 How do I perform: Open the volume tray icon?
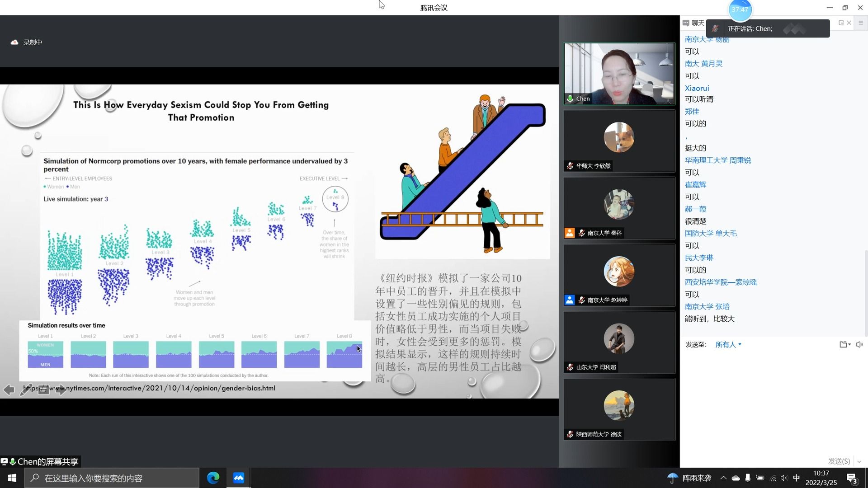pos(784,478)
